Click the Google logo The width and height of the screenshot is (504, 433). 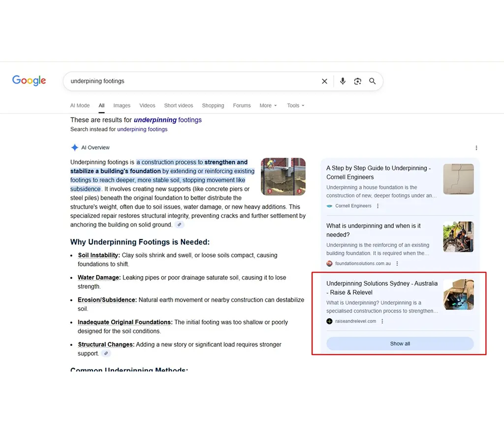coord(29,81)
